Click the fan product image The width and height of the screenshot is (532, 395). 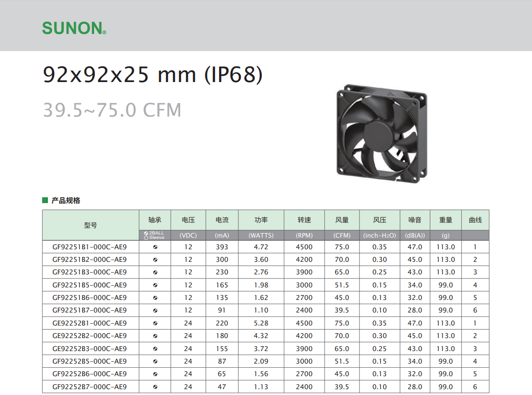tap(382, 133)
